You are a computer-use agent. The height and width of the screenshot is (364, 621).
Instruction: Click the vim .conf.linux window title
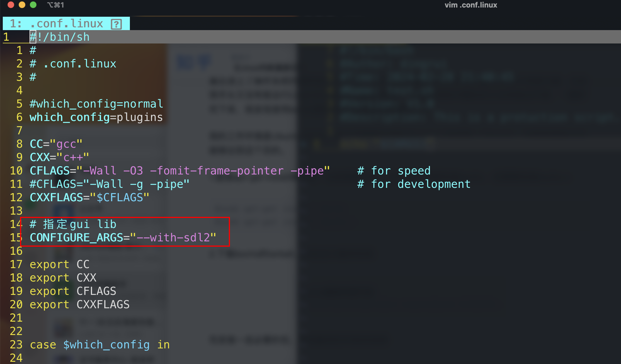point(470,5)
